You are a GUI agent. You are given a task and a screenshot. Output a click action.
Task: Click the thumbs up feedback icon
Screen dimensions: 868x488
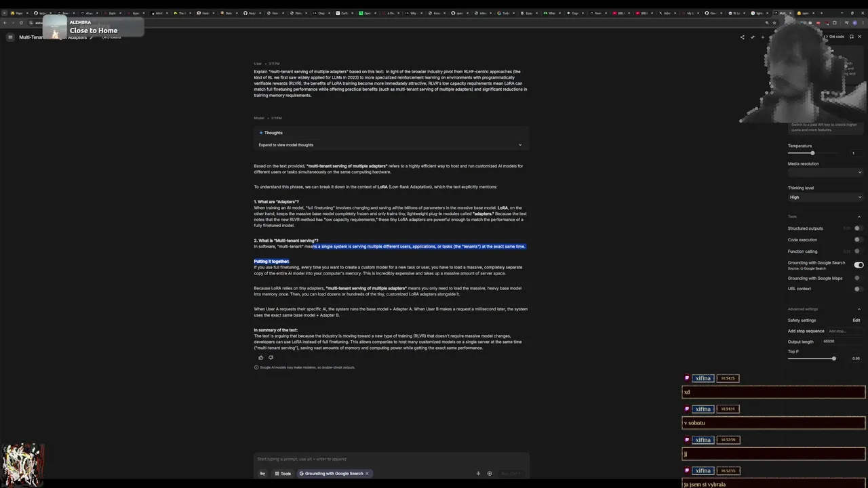click(260, 358)
